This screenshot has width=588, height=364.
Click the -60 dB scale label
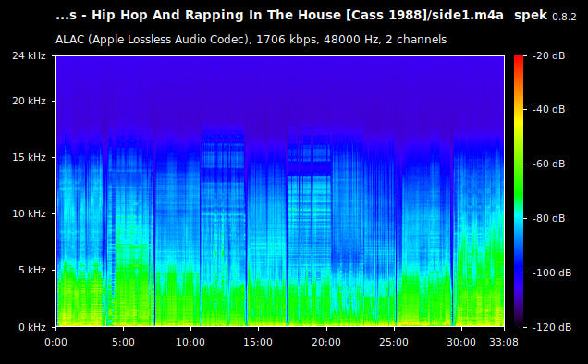[x=549, y=164]
